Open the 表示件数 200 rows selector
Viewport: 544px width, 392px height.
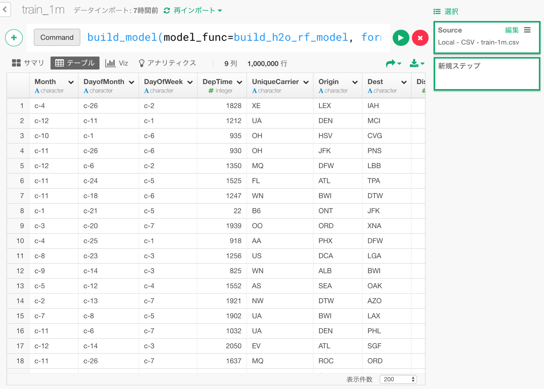(x=398, y=379)
